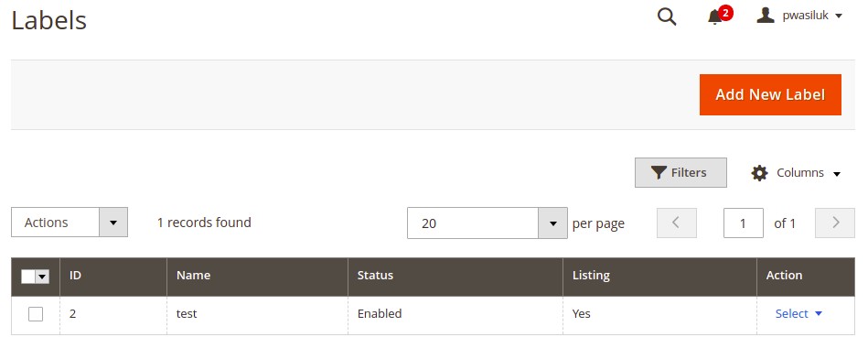Open the Select action menu for test
This screenshot has width=868, height=348.
pos(798,313)
